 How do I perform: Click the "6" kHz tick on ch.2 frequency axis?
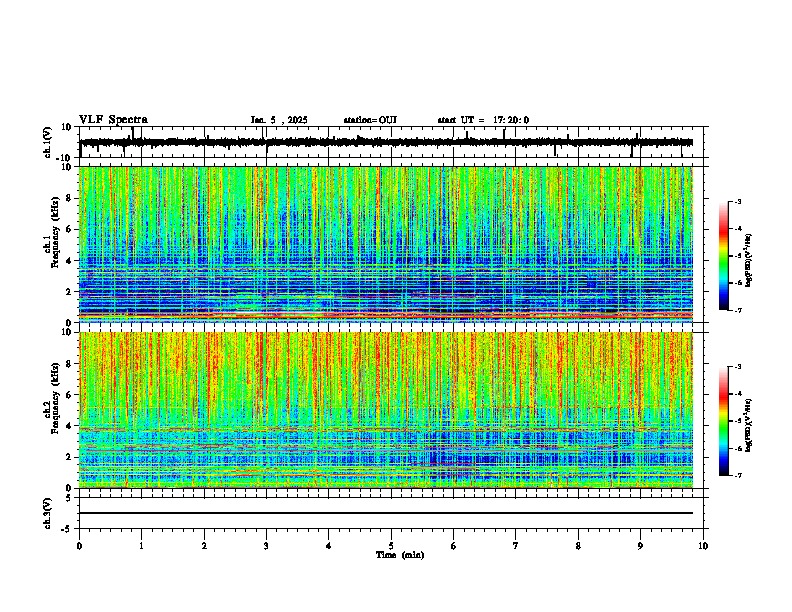click(70, 395)
